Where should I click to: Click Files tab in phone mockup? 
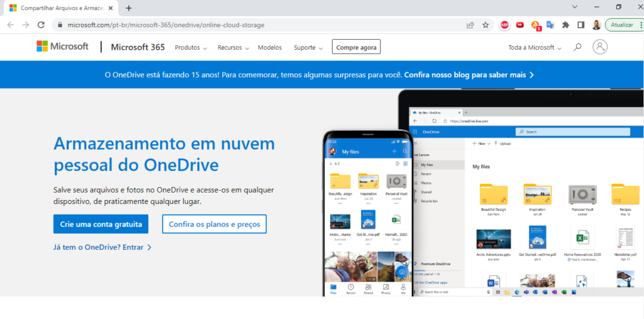[333, 289]
